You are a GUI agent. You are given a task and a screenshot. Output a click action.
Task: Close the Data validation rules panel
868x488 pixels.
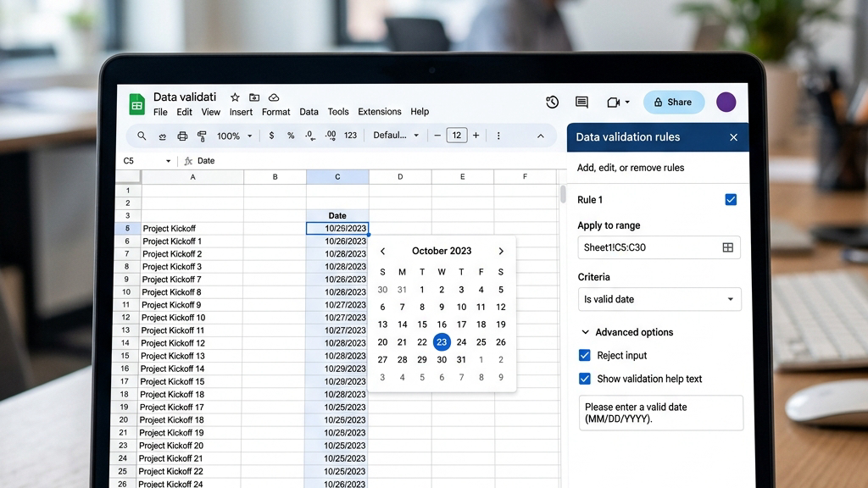click(733, 137)
